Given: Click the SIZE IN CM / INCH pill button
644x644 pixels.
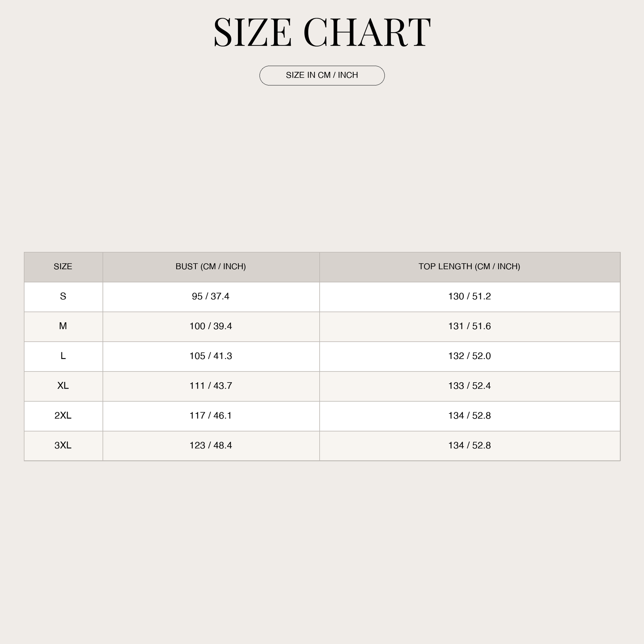Looking at the screenshot, I should coord(322,75).
